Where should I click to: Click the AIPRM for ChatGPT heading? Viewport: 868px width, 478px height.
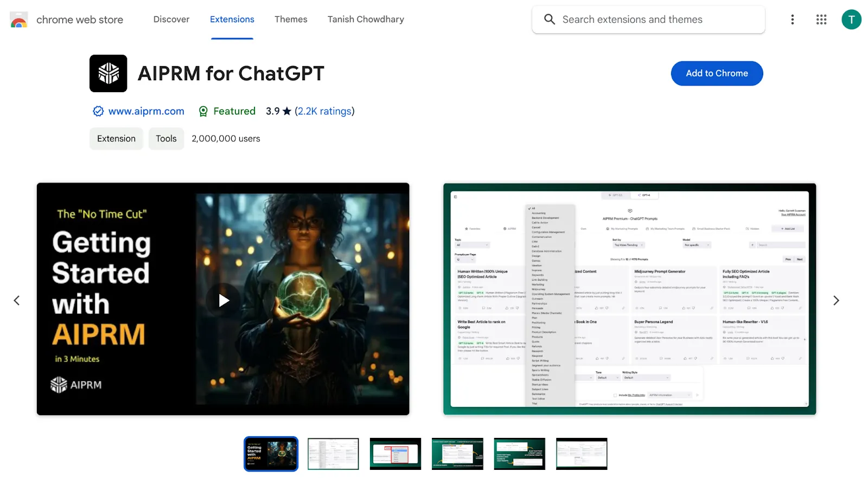tap(231, 73)
